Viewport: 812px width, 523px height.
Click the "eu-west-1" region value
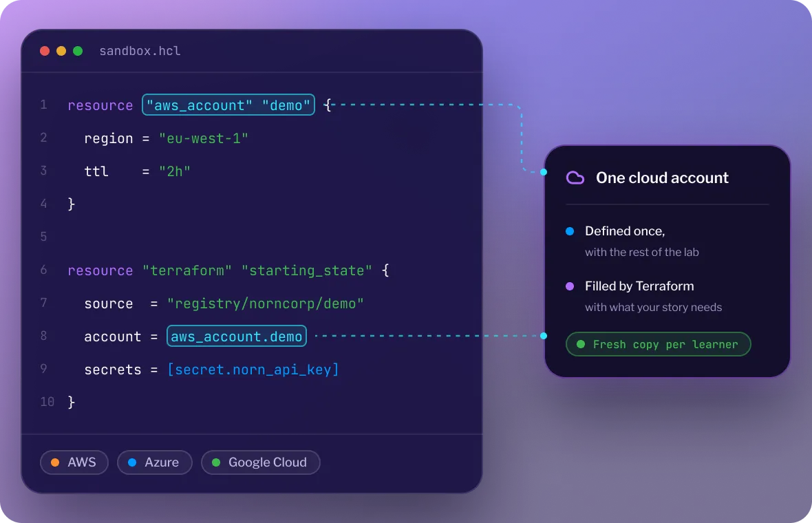(204, 138)
